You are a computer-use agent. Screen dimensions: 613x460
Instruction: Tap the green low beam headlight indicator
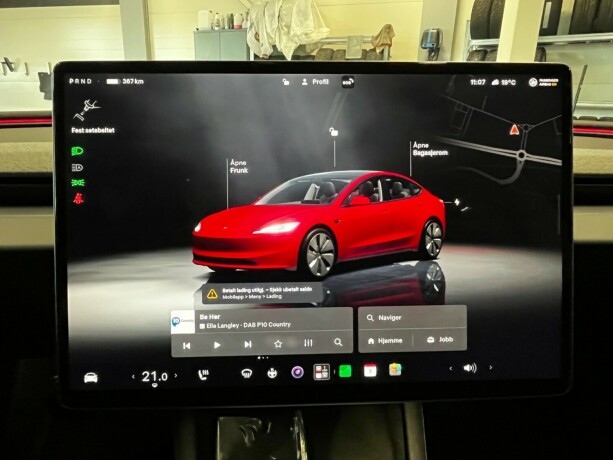pos(77,151)
